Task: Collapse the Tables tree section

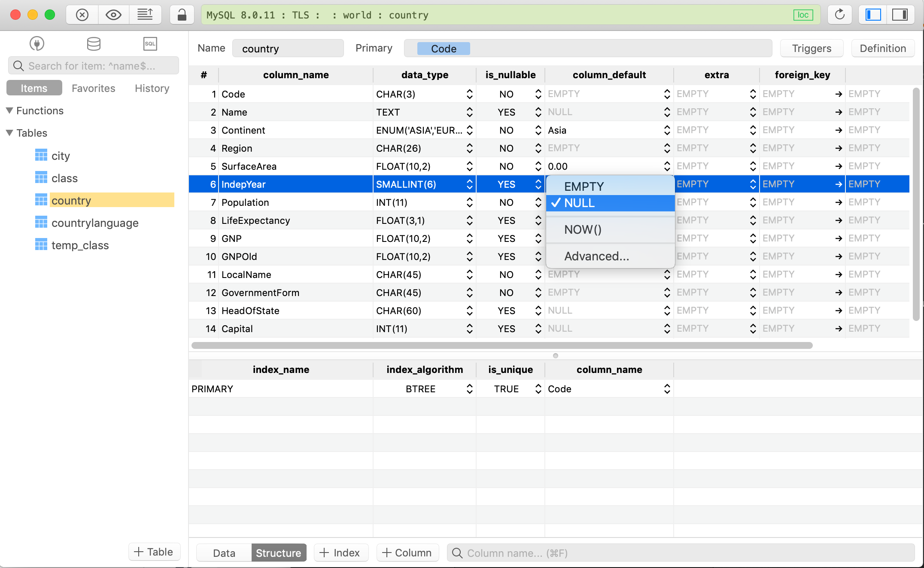Action: point(9,133)
